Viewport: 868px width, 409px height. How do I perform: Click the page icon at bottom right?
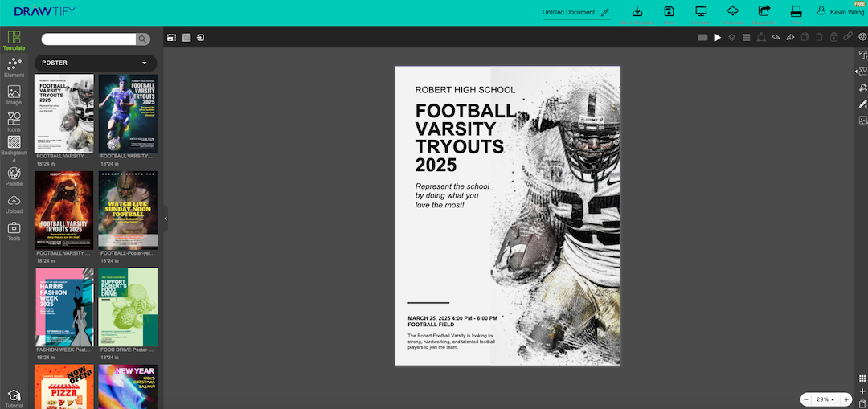click(862, 404)
